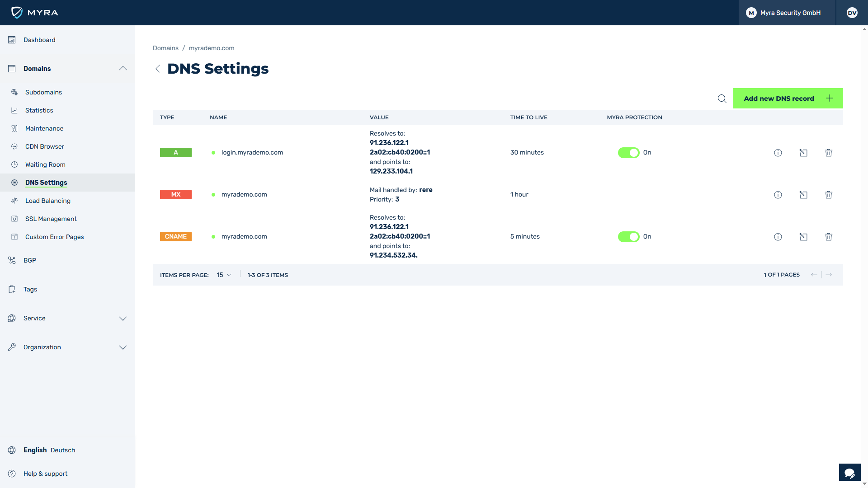Viewport: 868px width, 488px height.
Task: Click the search magnifier icon
Action: pos(722,99)
